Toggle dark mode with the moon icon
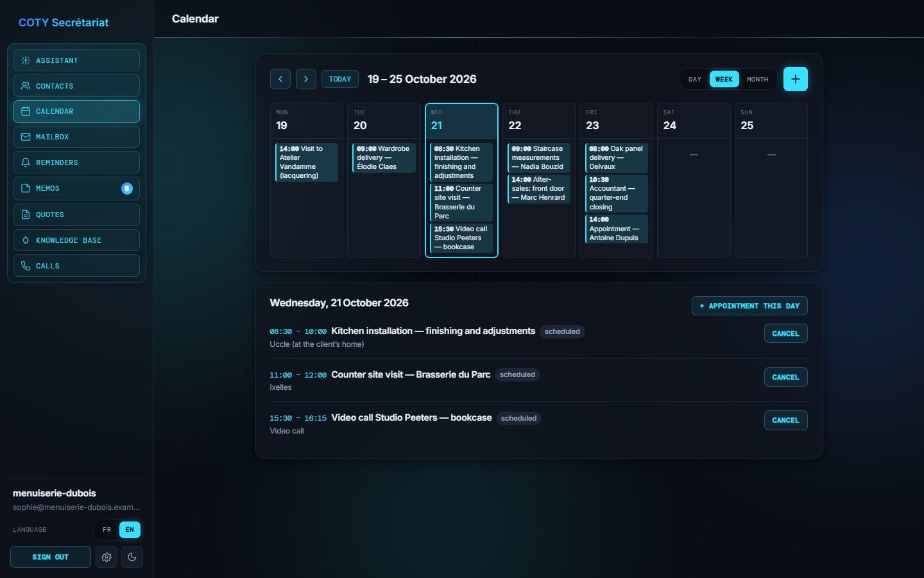This screenshot has height=578, width=924. tap(132, 557)
